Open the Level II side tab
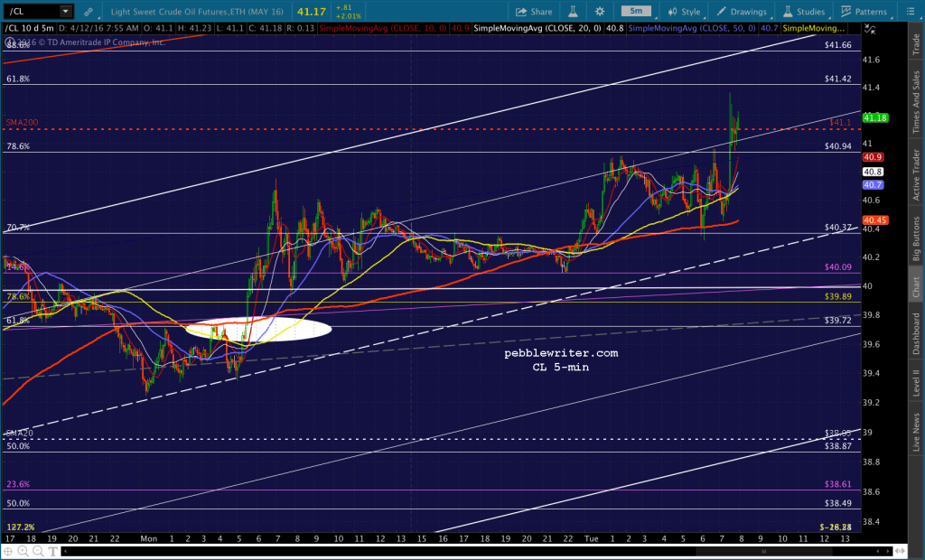The image size is (925, 560). [916, 382]
